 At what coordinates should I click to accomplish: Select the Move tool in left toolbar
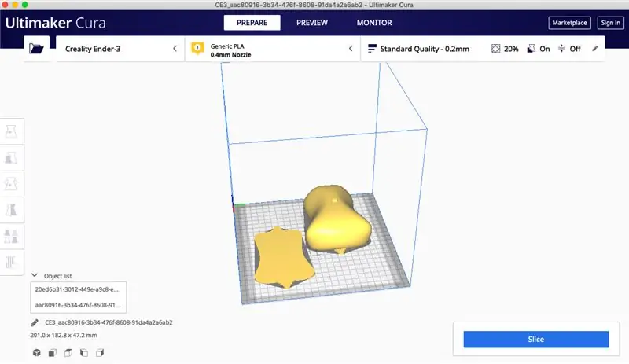click(x=11, y=131)
